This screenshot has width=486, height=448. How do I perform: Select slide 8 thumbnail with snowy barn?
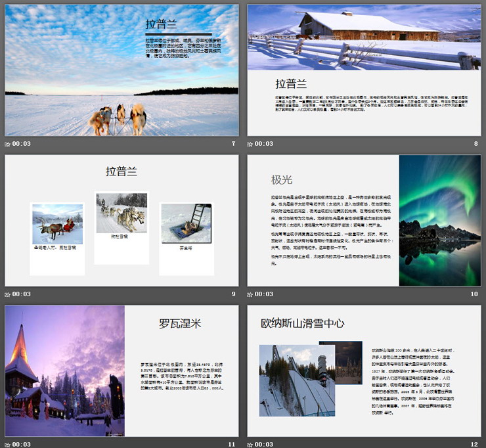pyautogui.click(x=364, y=70)
